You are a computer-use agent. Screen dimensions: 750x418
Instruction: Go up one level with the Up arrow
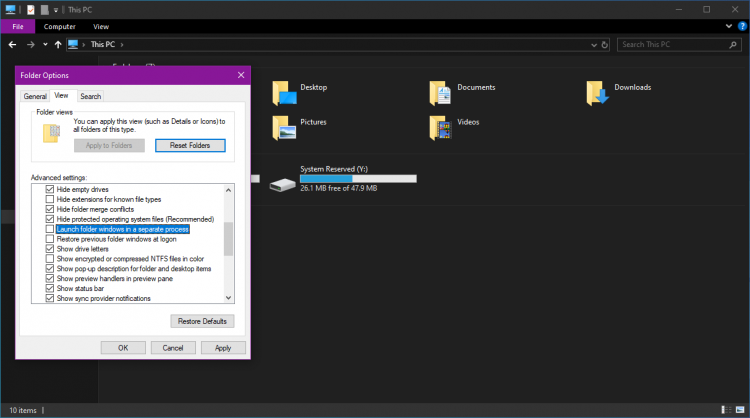click(x=58, y=44)
